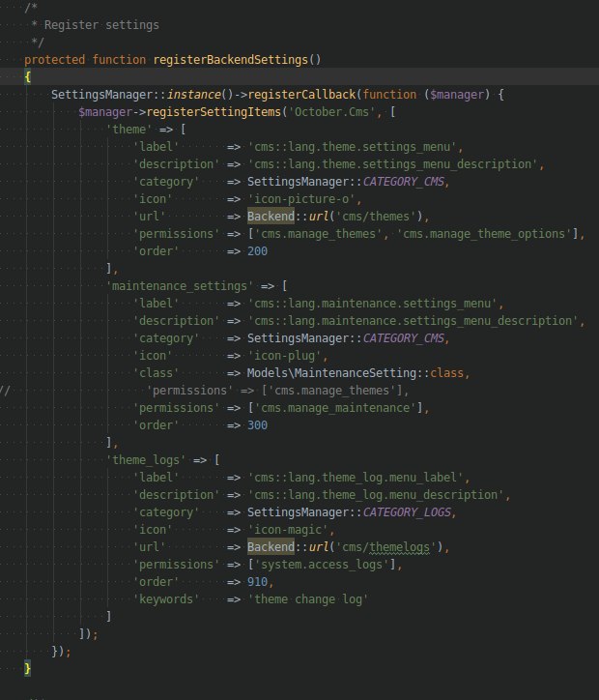599x700 pixels.
Task: Click the 'protected' keyword
Action: (54, 60)
